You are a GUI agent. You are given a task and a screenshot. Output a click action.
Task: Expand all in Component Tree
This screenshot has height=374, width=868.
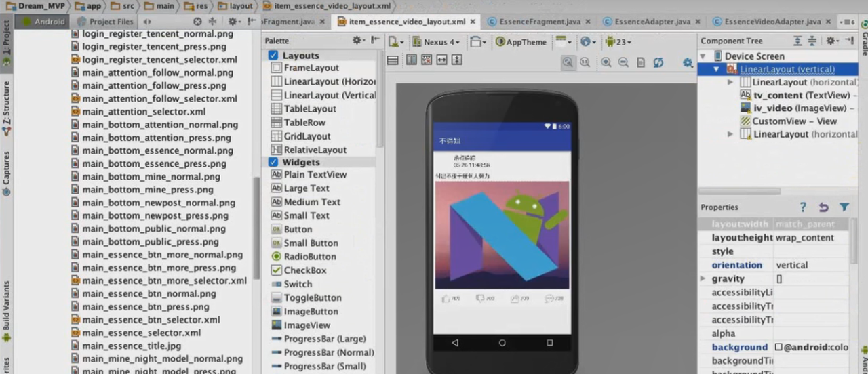[797, 41]
